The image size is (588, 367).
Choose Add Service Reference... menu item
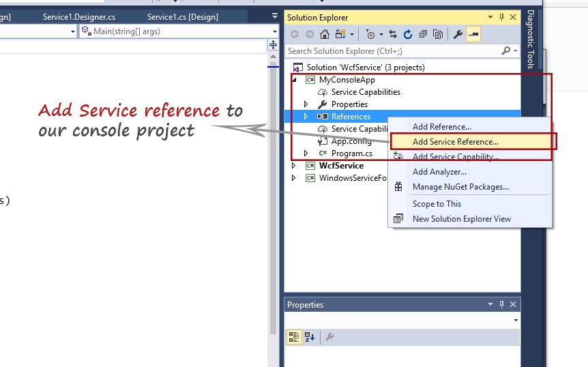pos(470,142)
